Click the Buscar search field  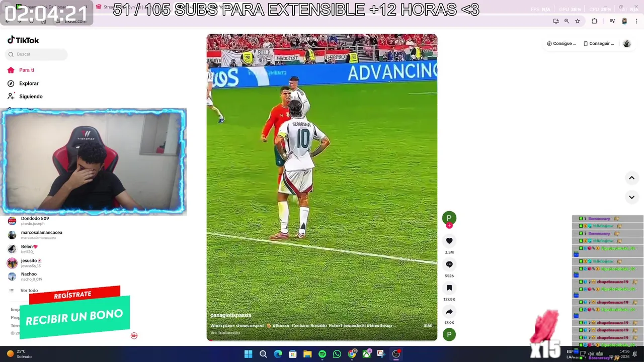(36, 54)
